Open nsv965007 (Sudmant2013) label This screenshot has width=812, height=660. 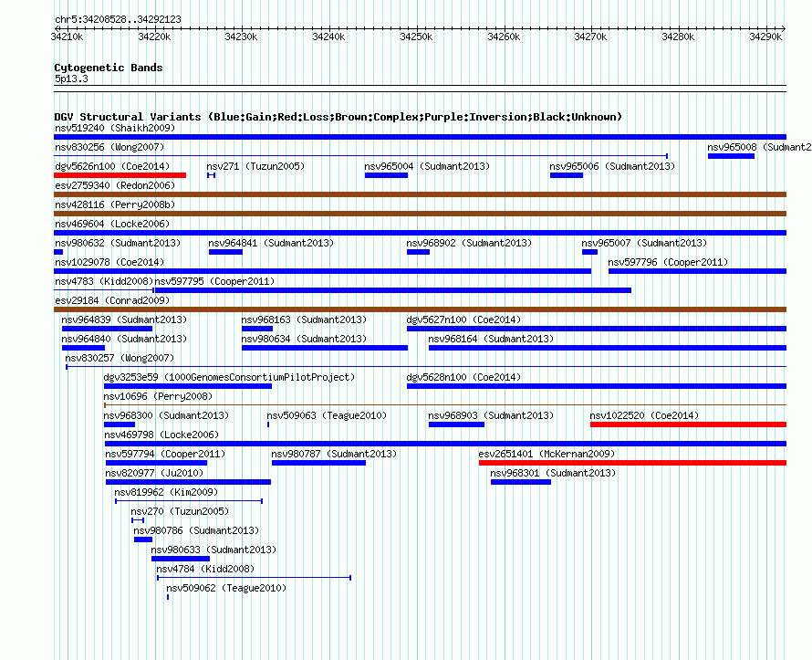click(644, 243)
